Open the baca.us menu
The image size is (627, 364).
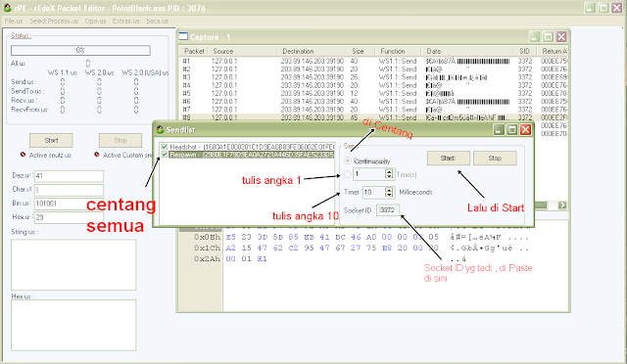click(x=157, y=21)
